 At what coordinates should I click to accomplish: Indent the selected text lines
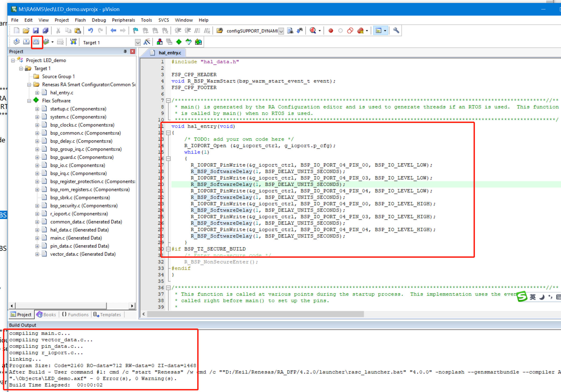178,31
